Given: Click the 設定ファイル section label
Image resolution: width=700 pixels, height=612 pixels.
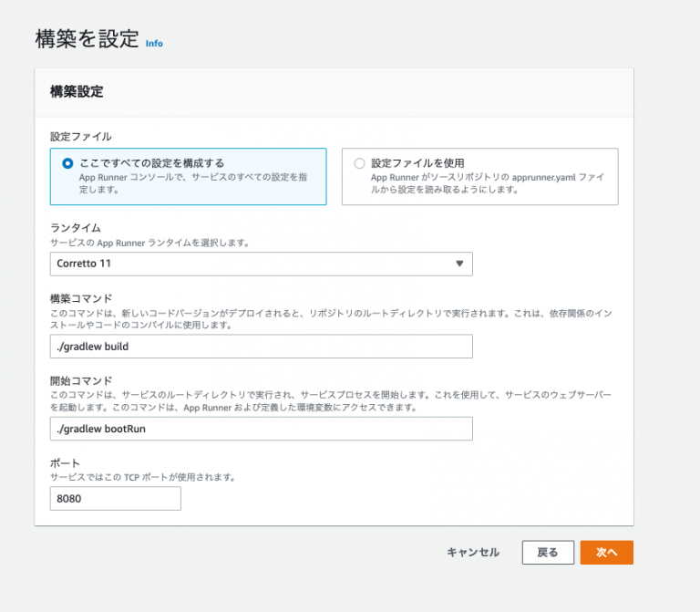Looking at the screenshot, I should (x=81, y=136).
